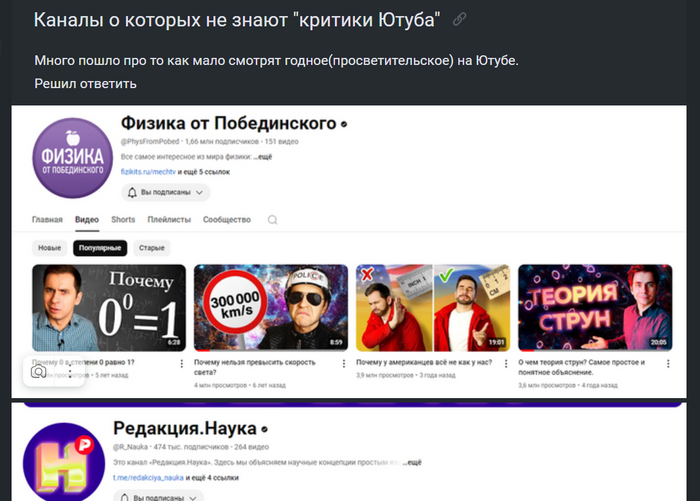The width and height of the screenshot is (700, 501).
Task: Open the Редакция.Наука channel avatar
Action: pyautogui.click(x=64, y=462)
